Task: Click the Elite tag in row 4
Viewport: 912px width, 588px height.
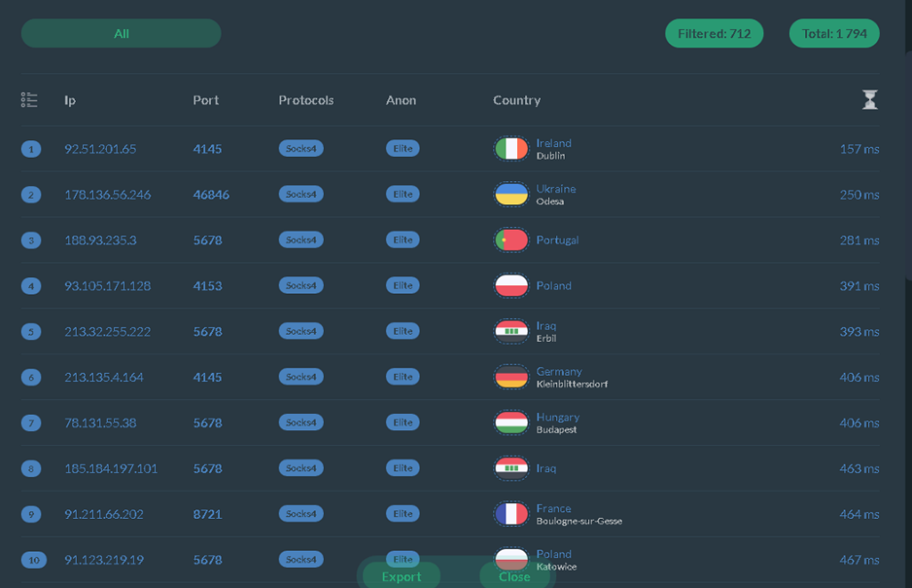Action: [402, 285]
